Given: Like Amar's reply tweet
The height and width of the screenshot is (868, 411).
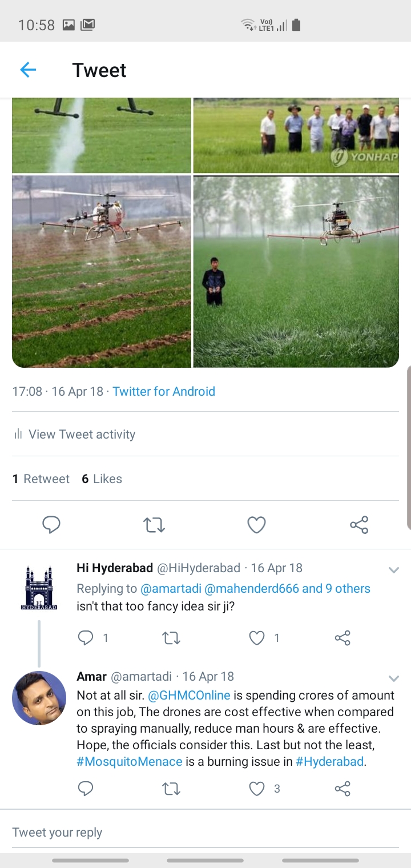Looking at the screenshot, I should (x=257, y=789).
